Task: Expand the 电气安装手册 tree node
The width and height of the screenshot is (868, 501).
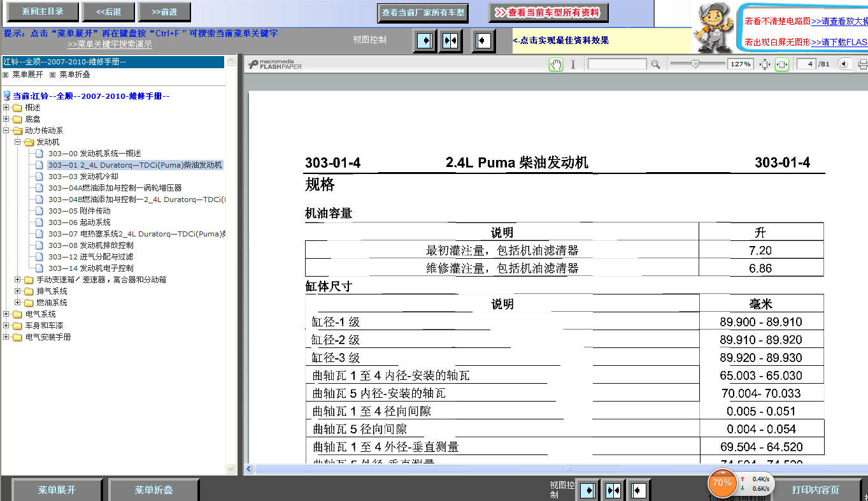Action: (x=6, y=337)
